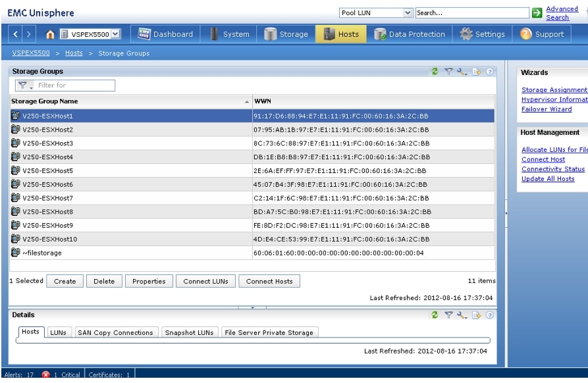The width and height of the screenshot is (588, 383).
Task: Click WWN value of ~filestorage
Action: (x=338, y=253)
